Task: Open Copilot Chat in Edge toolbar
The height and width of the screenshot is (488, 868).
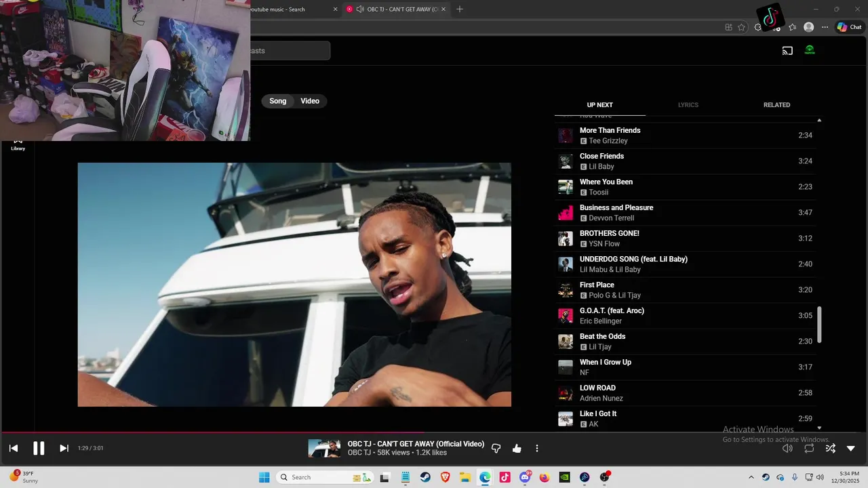Action: pyautogui.click(x=849, y=27)
